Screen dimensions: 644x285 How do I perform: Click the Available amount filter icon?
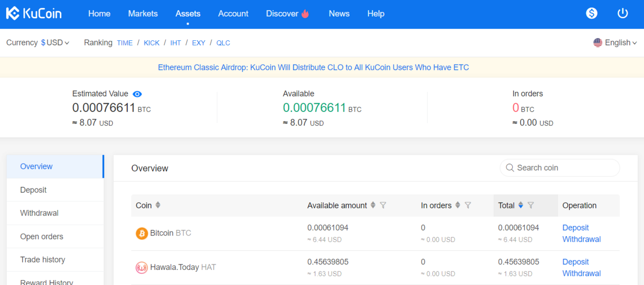(x=383, y=205)
